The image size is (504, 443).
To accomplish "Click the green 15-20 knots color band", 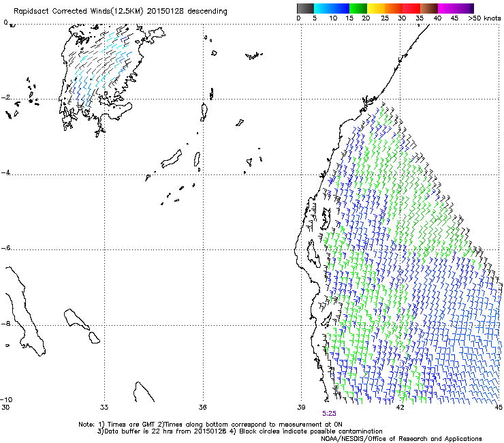I will click(358, 8).
